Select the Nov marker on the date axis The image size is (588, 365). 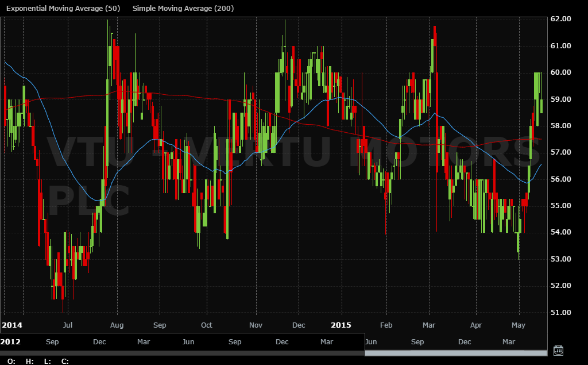click(256, 325)
